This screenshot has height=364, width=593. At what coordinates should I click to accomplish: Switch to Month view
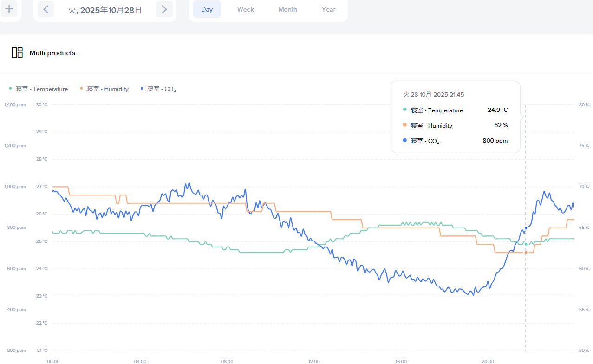pos(288,9)
